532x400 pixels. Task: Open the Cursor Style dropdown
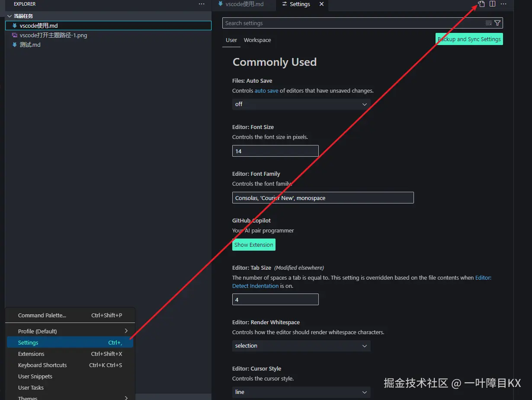[301, 392]
